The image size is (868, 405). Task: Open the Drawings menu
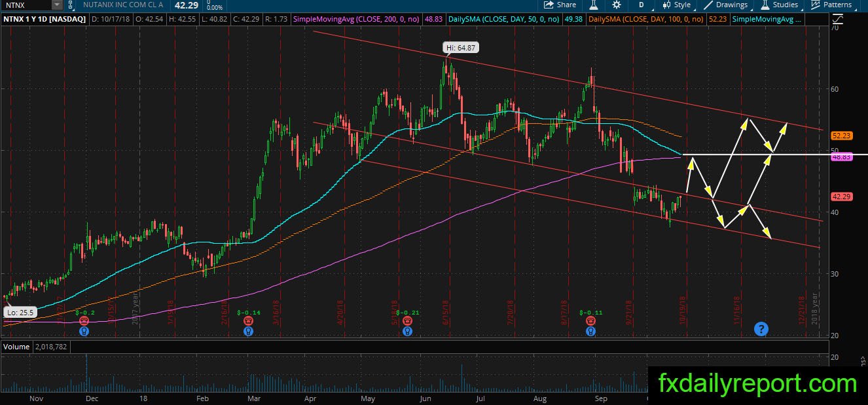pos(726,5)
